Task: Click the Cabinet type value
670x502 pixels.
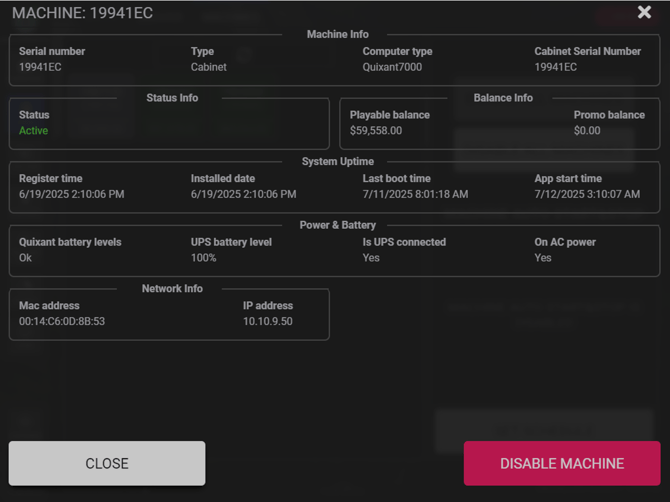Action: 209,67
